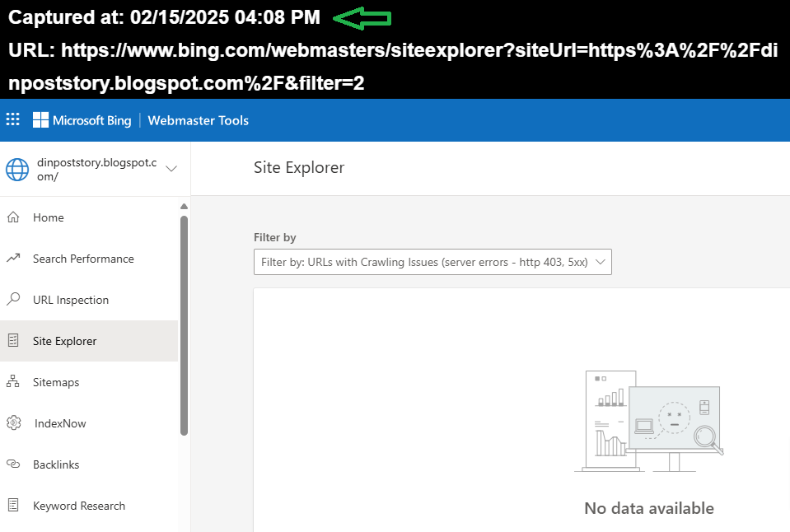This screenshot has width=790, height=532.
Task: Open Keyword Research page
Action: point(78,506)
